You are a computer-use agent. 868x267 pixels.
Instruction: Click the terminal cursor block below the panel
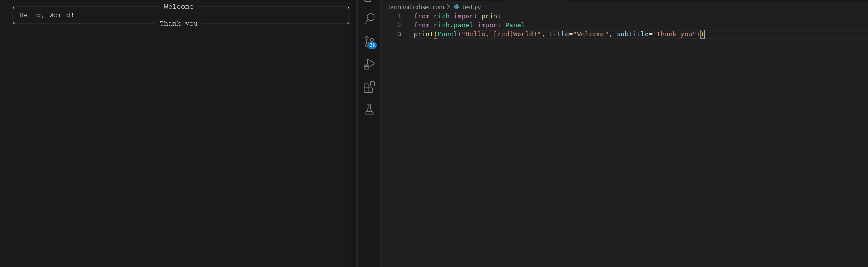[x=13, y=32]
